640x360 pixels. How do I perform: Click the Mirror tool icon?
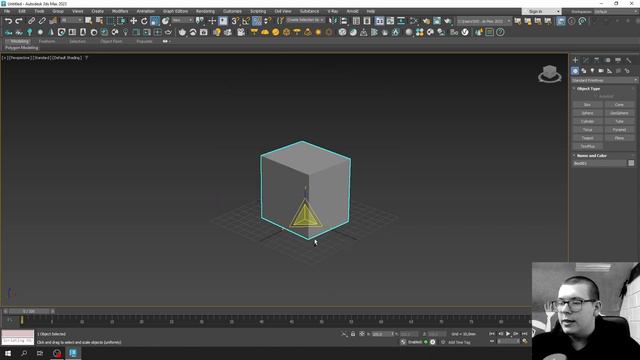click(x=333, y=21)
